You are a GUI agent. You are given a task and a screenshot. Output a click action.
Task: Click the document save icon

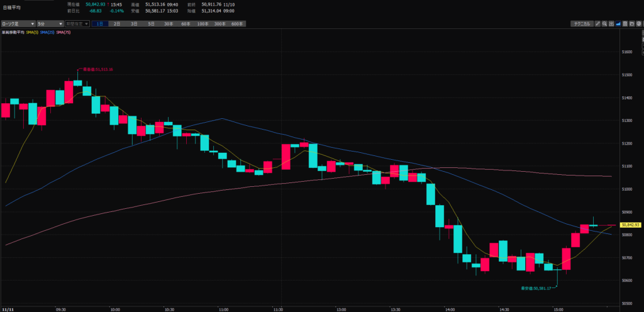[x=625, y=24]
